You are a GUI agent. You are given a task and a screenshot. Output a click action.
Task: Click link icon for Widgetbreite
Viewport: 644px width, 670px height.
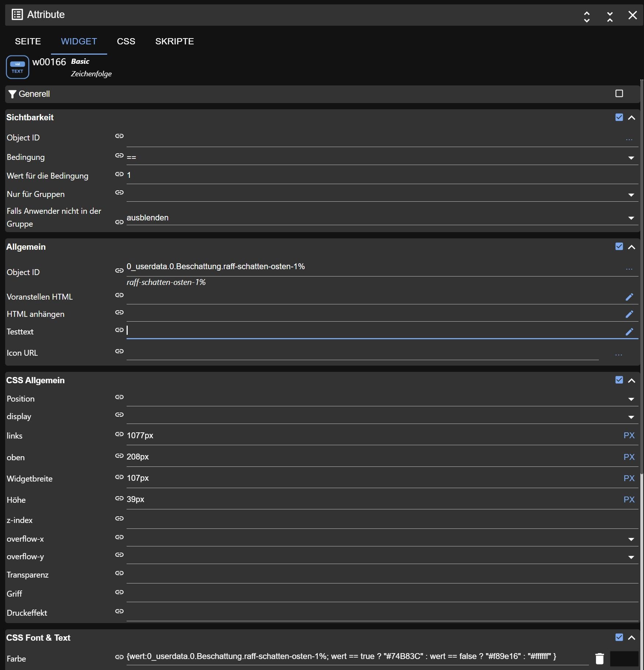pos(119,477)
